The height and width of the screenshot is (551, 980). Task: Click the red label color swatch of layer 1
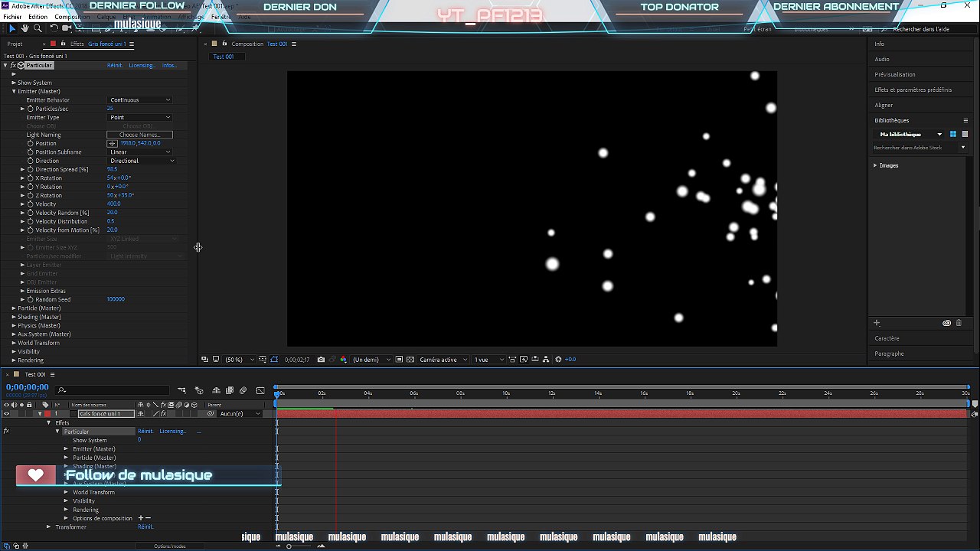(x=47, y=414)
